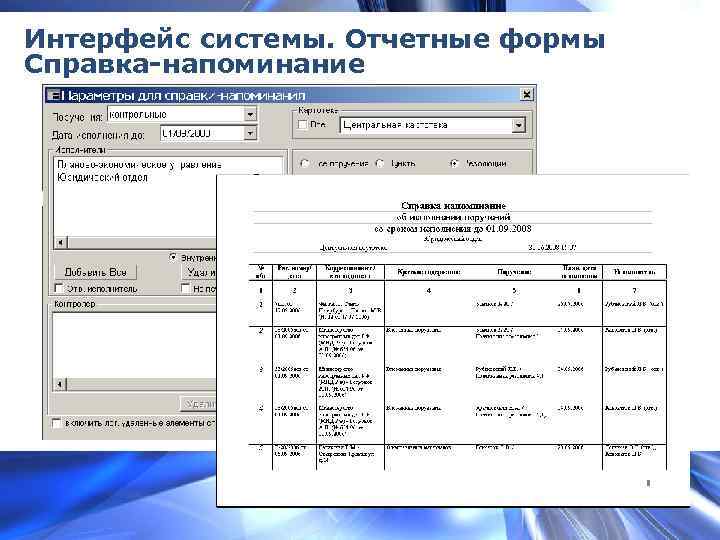Toggle the Отм. checkbox in Картотека group

[303, 124]
